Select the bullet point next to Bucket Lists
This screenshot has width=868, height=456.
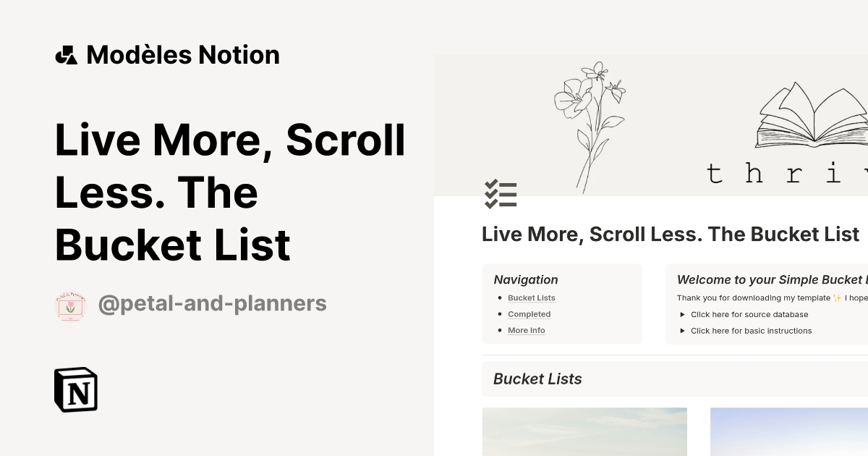click(x=499, y=297)
